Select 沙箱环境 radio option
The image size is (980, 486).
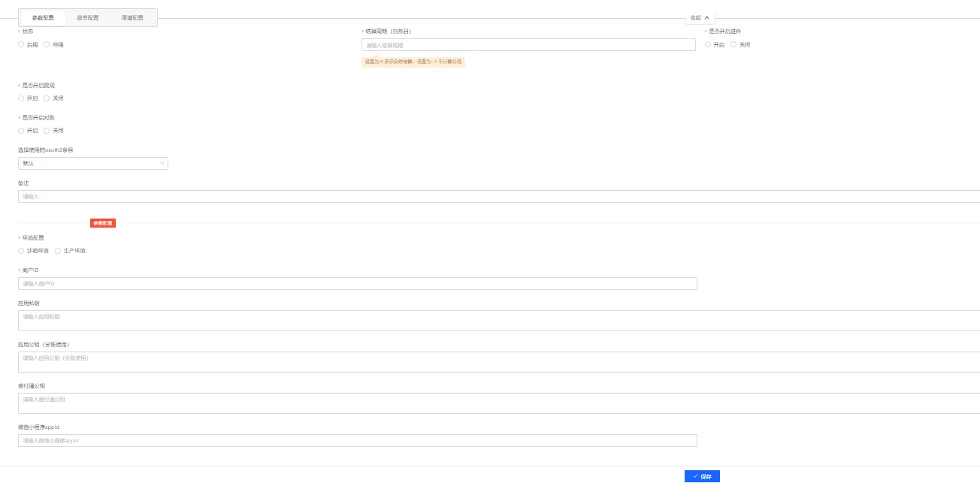click(x=22, y=251)
